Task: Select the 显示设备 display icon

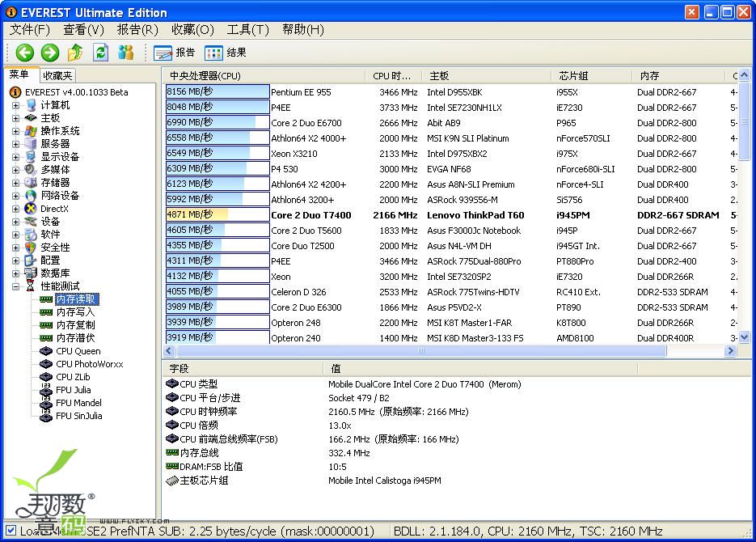Action: [31, 157]
